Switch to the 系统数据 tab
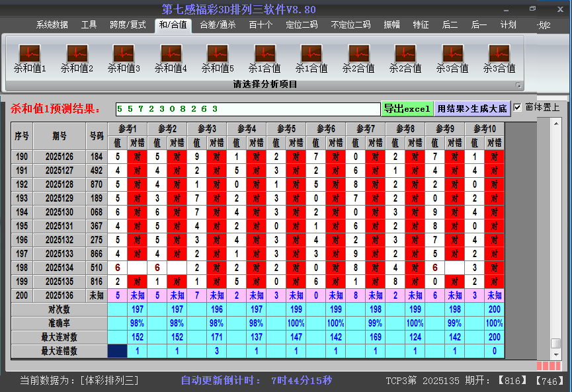The image size is (572, 392). point(52,25)
